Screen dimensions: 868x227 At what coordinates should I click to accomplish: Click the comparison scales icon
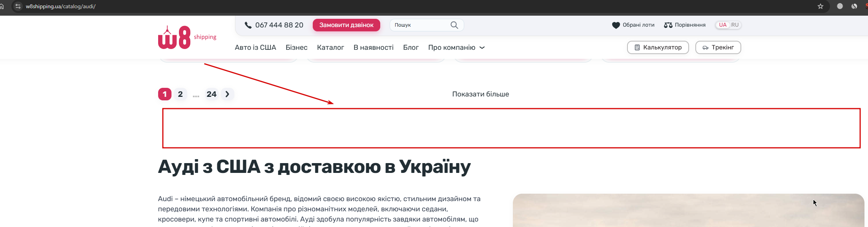(668, 25)
